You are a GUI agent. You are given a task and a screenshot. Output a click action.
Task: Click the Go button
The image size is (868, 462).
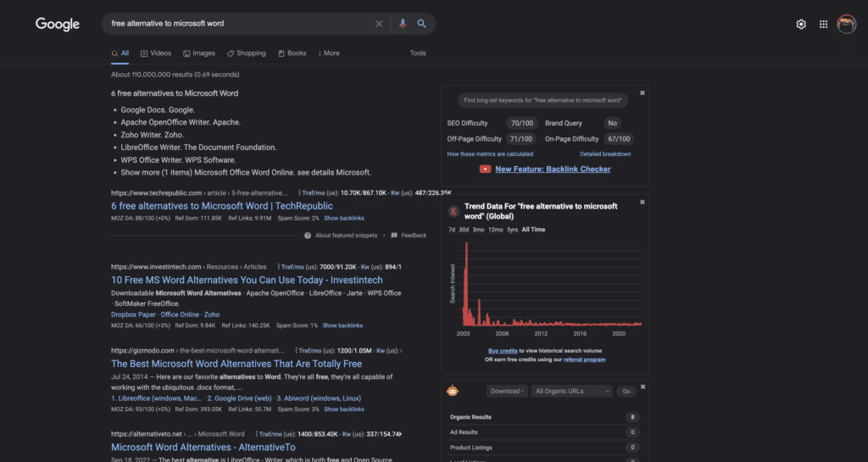(626, 391)
